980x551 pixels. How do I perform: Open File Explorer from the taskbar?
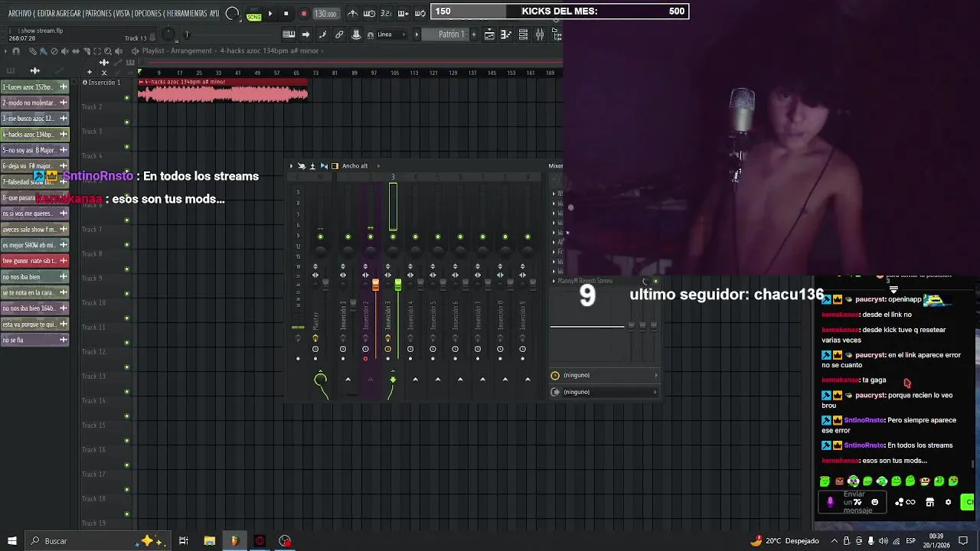click(x=209, y=541)
